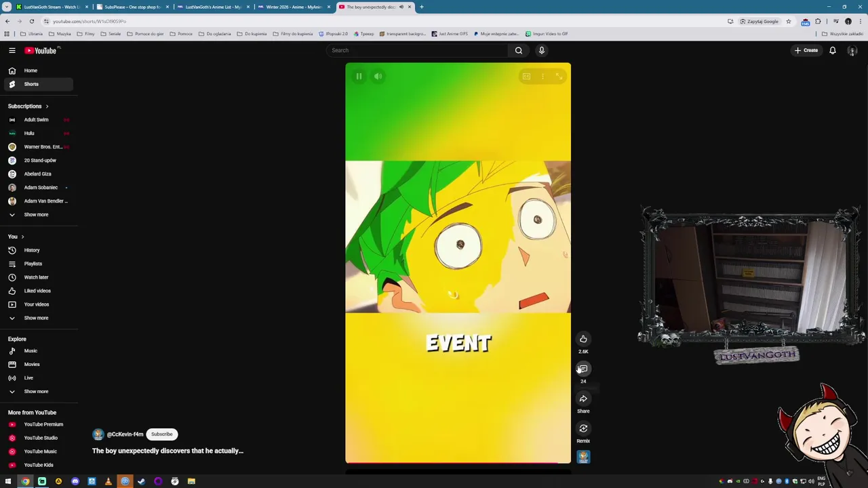
Task: Open Movies under Explore
Action: click(x=37, y=365)
